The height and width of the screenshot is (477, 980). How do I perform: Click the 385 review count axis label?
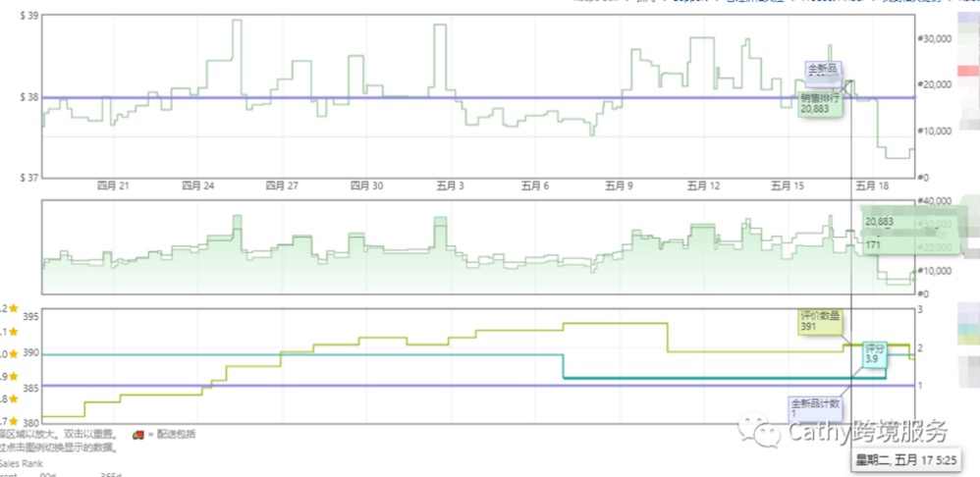[30, 389]
